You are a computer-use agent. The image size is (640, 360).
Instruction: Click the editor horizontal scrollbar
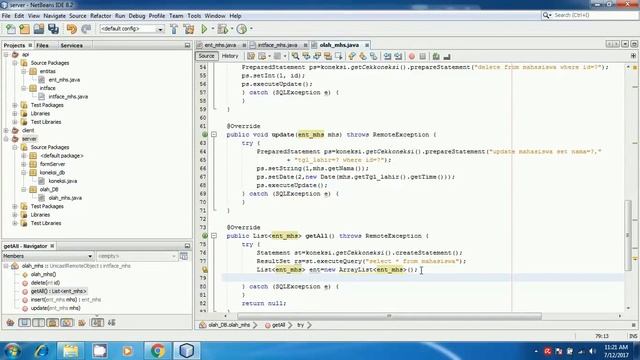click(389, 316)
